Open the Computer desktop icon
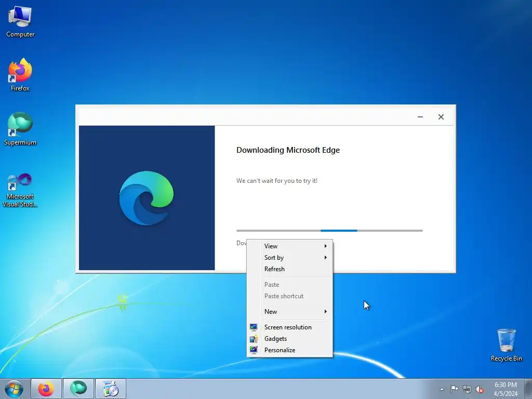Viewport: 532px width, 399px height. click(x=20, y=22)
